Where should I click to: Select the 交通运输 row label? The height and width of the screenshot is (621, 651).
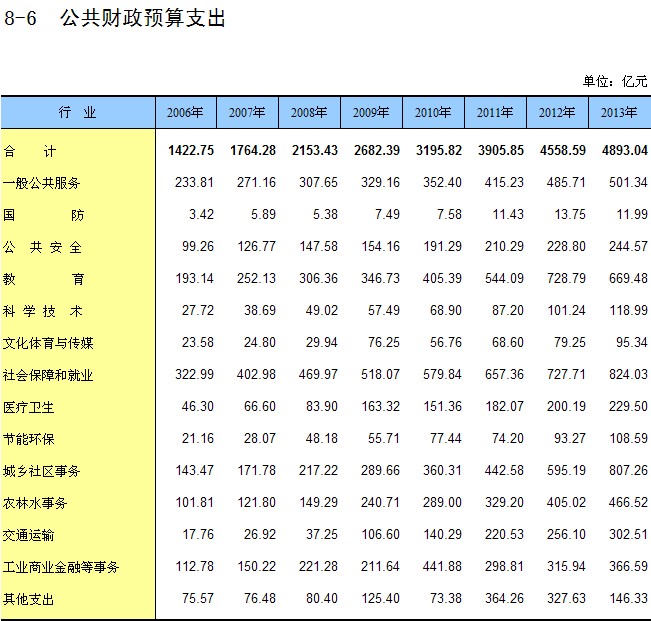coord(28,535)
